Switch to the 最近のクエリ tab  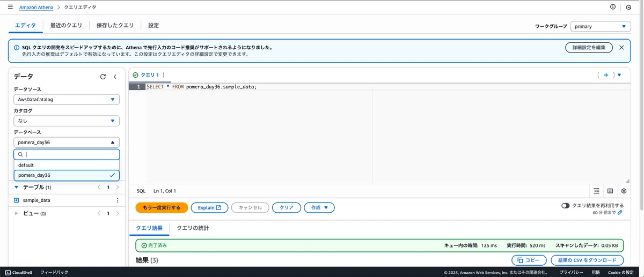[x=66, y=26]
